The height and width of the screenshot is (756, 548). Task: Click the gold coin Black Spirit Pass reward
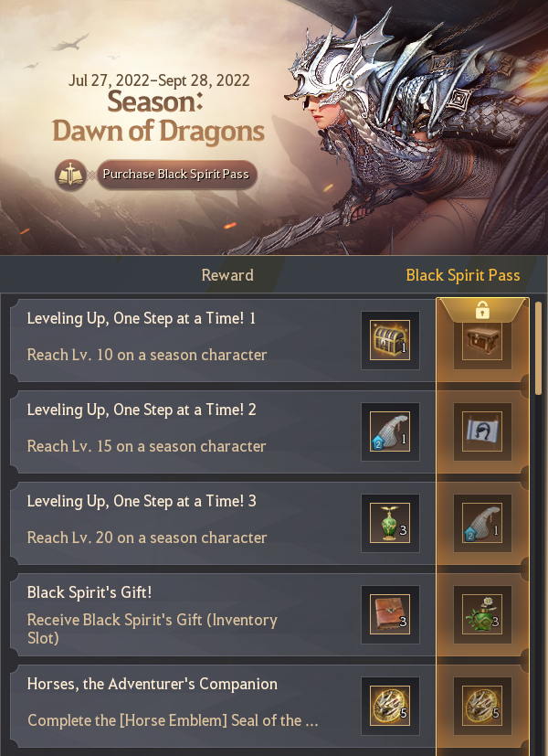(x=482, y=706)
